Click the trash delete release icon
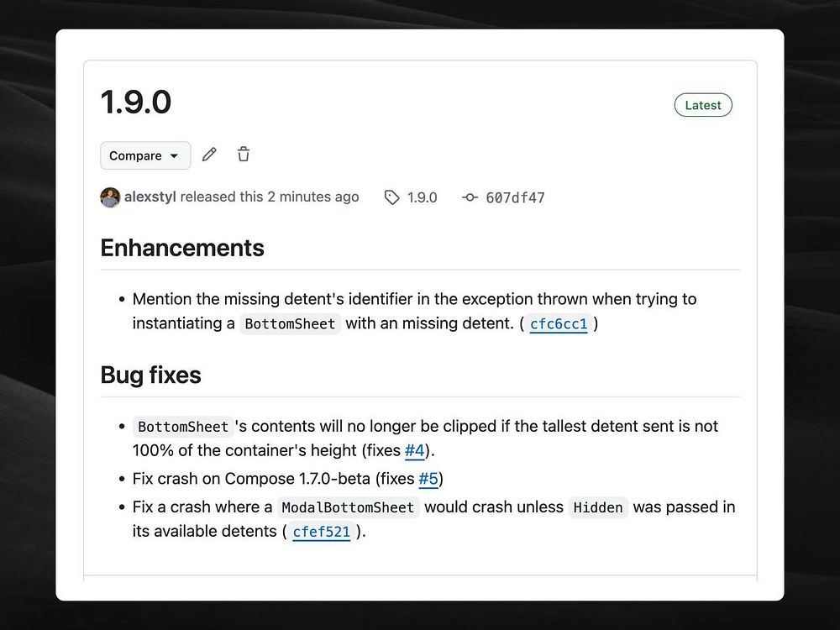The height and width of the screenshot is (630, 840). point(244,155)
